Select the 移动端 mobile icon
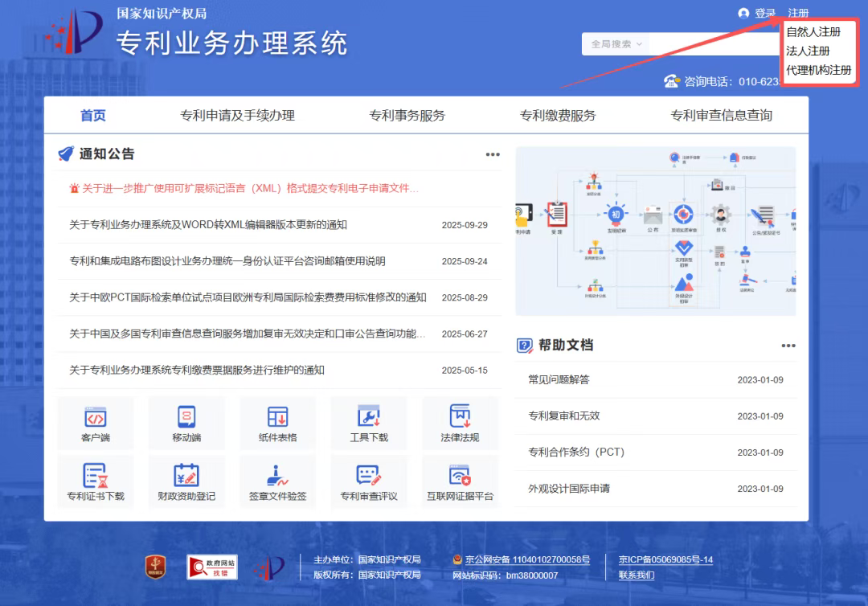This screenshot has width=868, height=606. coord(186,423)
